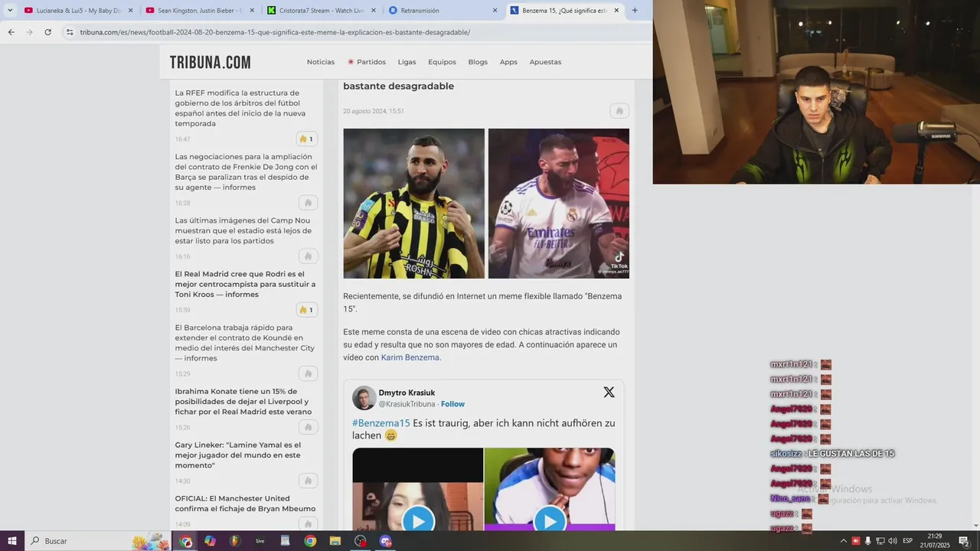Click the address bar URL

click(x=275, y=32)
